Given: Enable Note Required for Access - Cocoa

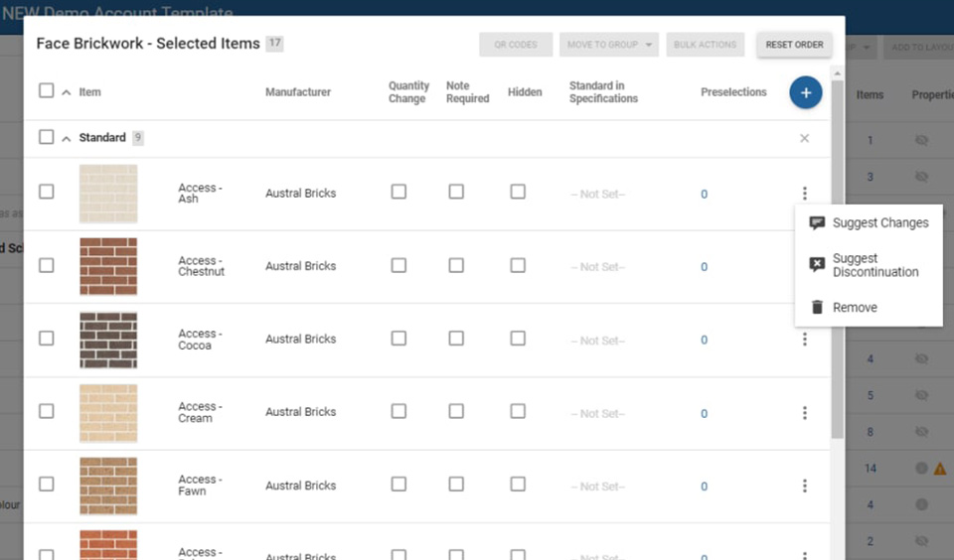Looking at the screenshot, I should (456, 338).
